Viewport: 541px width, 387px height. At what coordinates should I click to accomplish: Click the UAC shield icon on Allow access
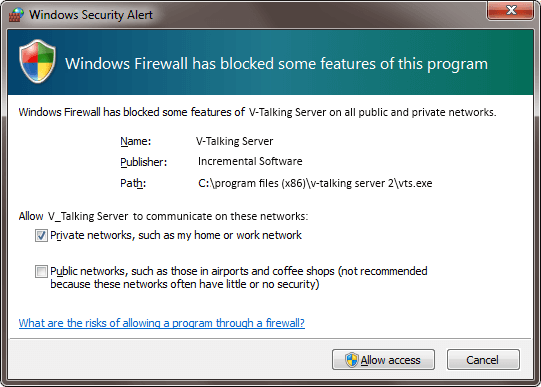352,360
